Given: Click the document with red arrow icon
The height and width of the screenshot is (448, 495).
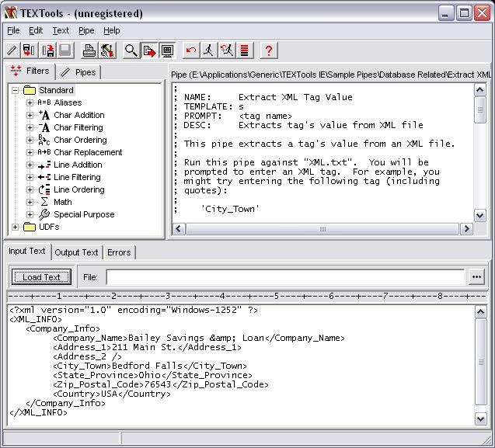Looking at the screenshot, I should click(149, 50).
